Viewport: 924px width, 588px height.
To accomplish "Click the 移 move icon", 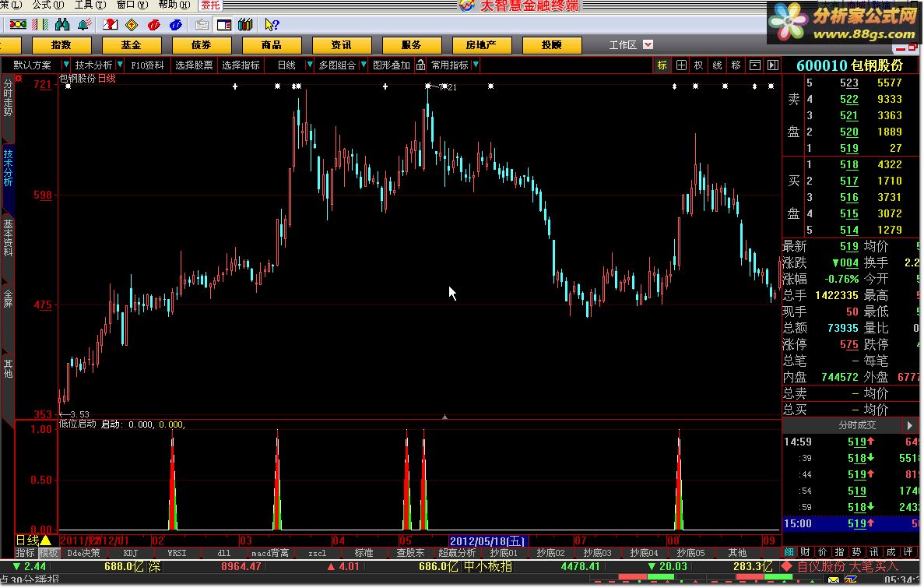I will 736,65.
